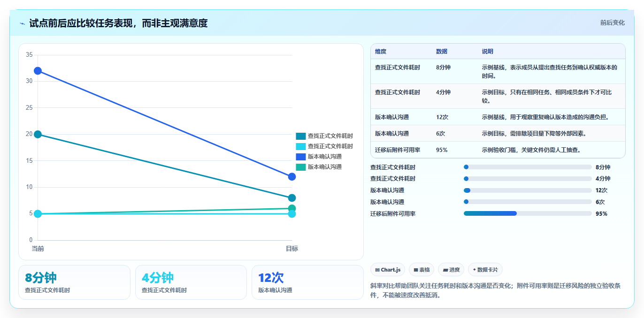Image resolution: width=644 pixels, height=318 pixels.
Task: Click the 目标 x-axis label
Action: 292,249
